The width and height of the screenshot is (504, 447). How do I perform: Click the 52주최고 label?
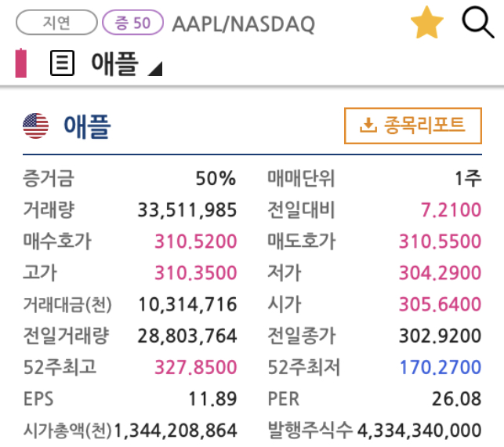pyautogui.click(x=60, y=367)
